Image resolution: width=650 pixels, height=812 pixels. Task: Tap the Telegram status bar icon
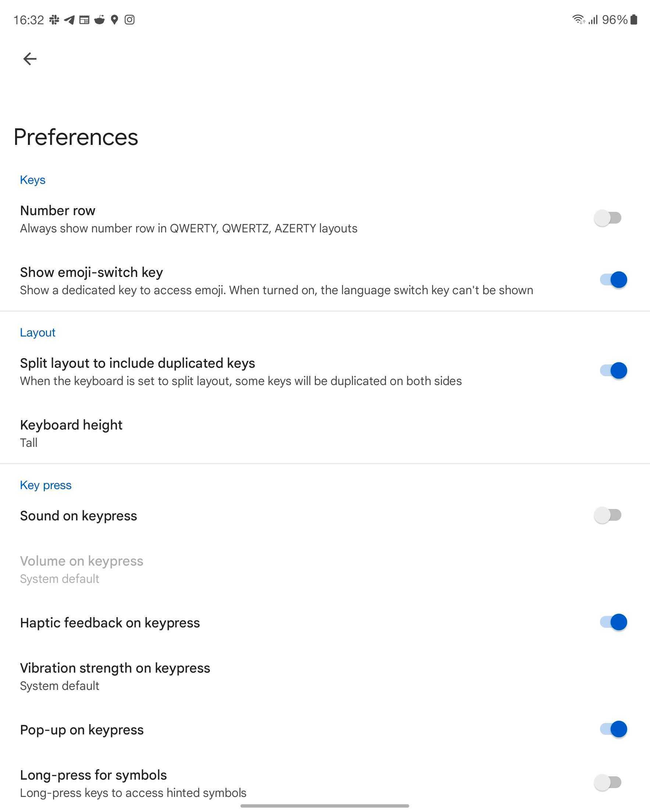coord(69,19)
